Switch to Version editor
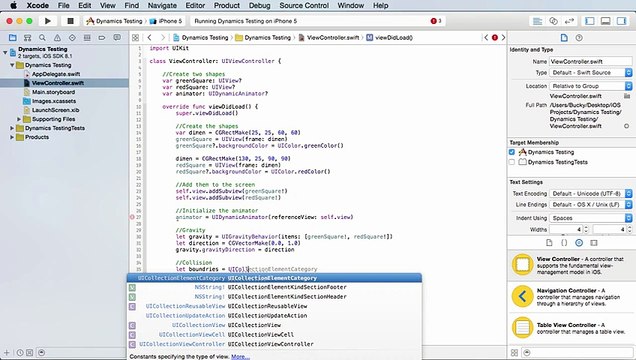The width and height of the screenshot is (636, 360). 569,21
